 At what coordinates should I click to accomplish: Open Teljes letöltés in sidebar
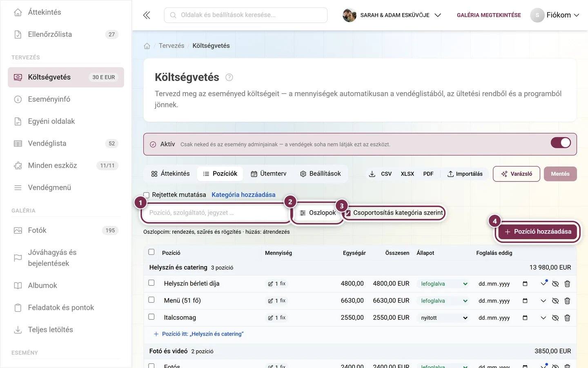(x=66, y=330)
